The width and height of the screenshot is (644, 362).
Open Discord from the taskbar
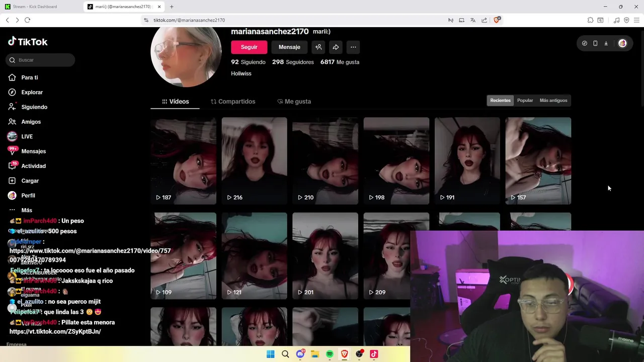(300, 354)
